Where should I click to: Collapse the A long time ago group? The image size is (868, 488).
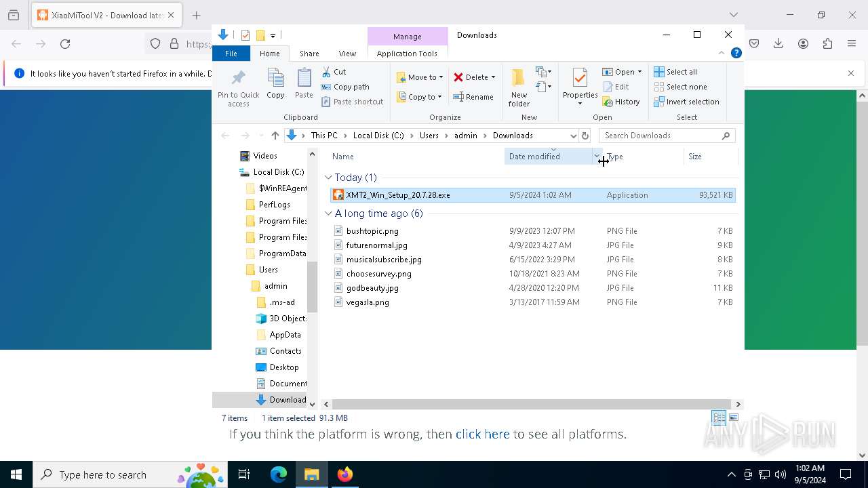click(328, 213)
